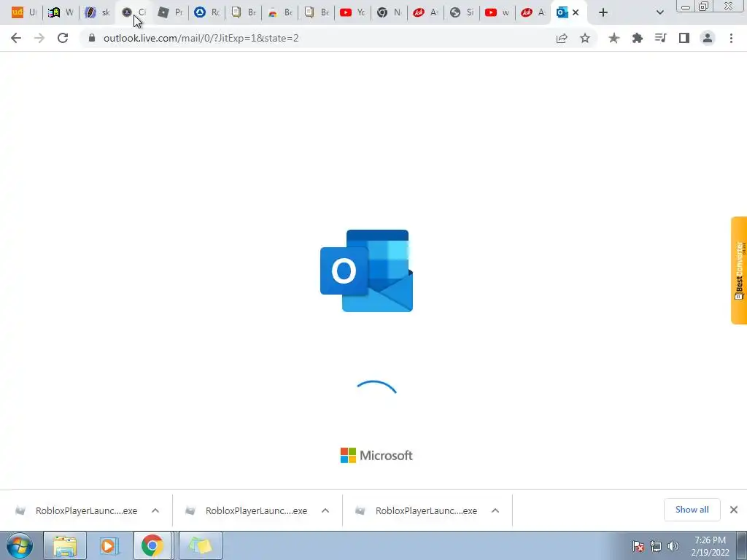Open the Windows Start menu

pyautogui.click(x=20, y=545)
